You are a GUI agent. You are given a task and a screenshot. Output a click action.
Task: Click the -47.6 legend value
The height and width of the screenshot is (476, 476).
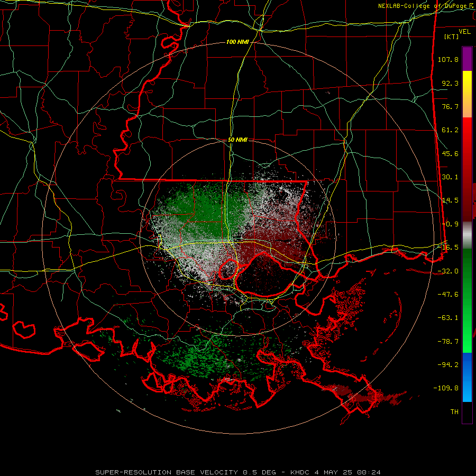pyautogui.click(x=448, y=295)
